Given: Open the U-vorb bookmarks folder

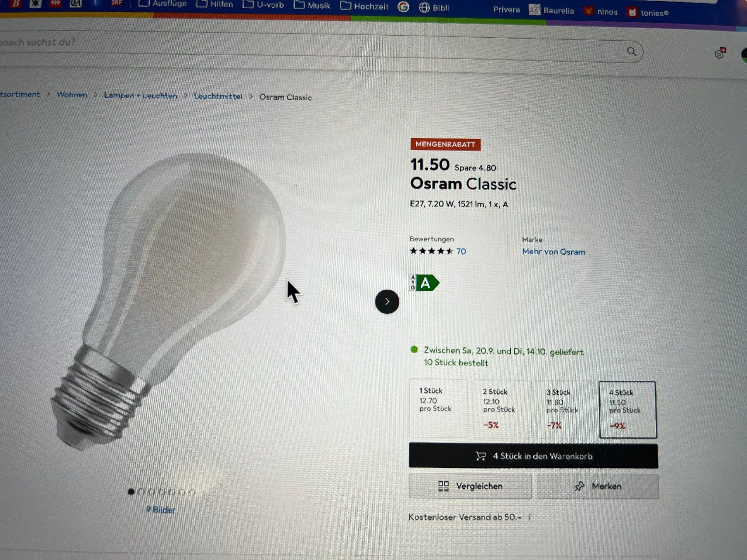Looking at the screenshot, I should [x=263, y=5].
